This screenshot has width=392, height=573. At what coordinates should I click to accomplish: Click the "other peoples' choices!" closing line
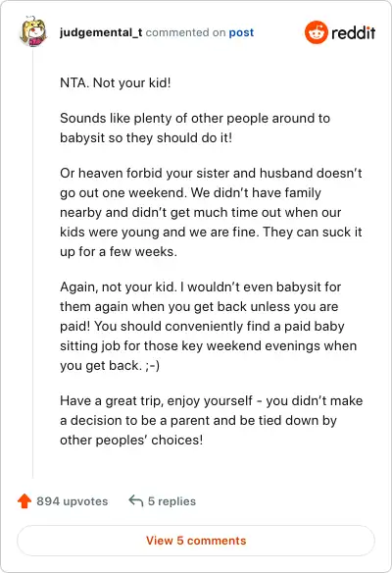click(x=131, y=440)
